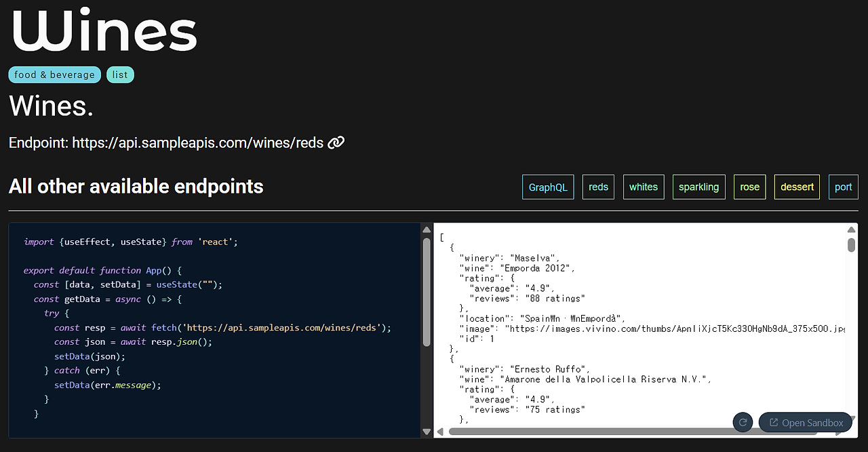Select the reds endpoint button
The height and width of the screenshot is (452, 868).
598,187
